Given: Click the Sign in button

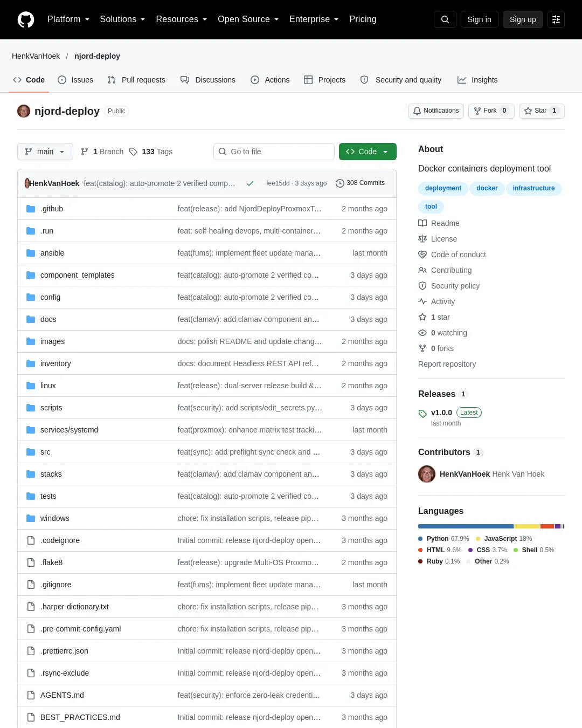Looking at the screenshot, I should (x=480, y=19).
